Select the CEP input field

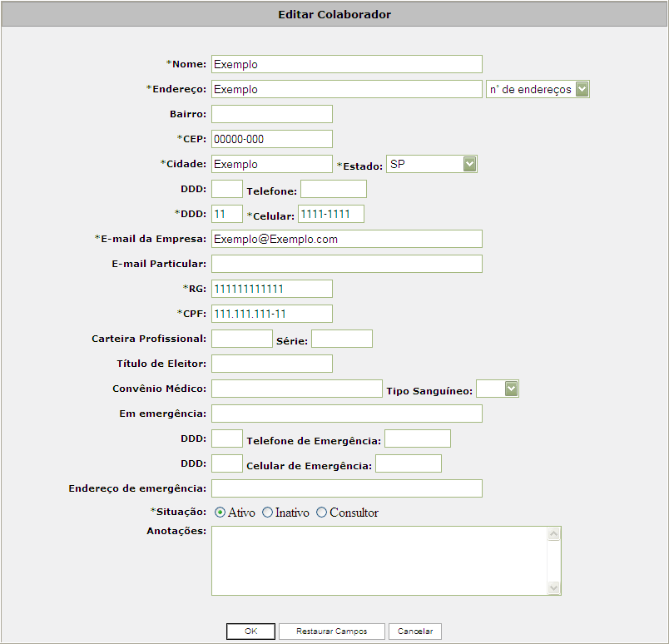[x=272, y=139]
